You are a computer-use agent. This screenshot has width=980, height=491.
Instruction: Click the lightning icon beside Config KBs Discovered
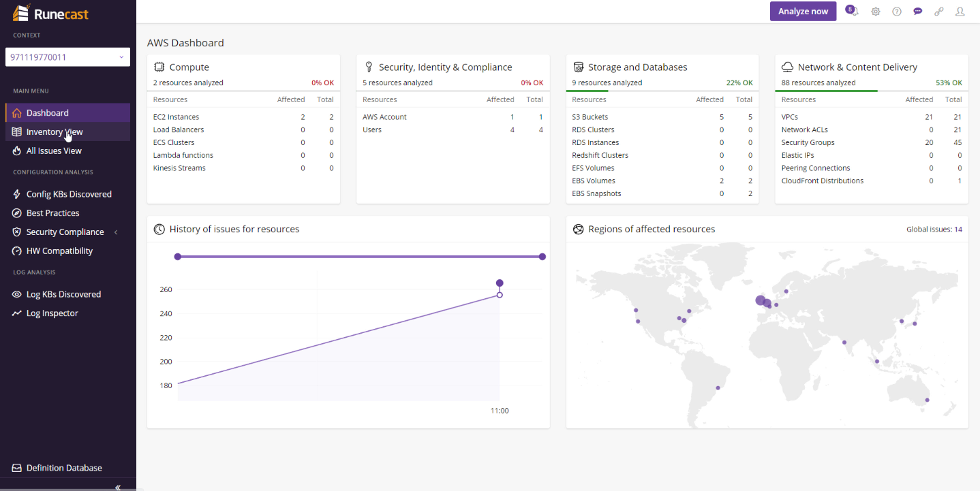[17, 194]
